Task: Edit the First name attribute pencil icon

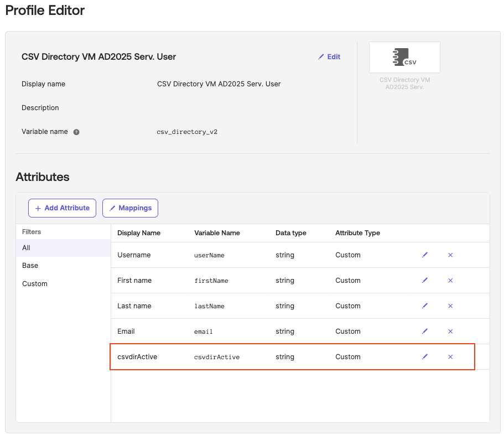Action: (x=424, y=280)
